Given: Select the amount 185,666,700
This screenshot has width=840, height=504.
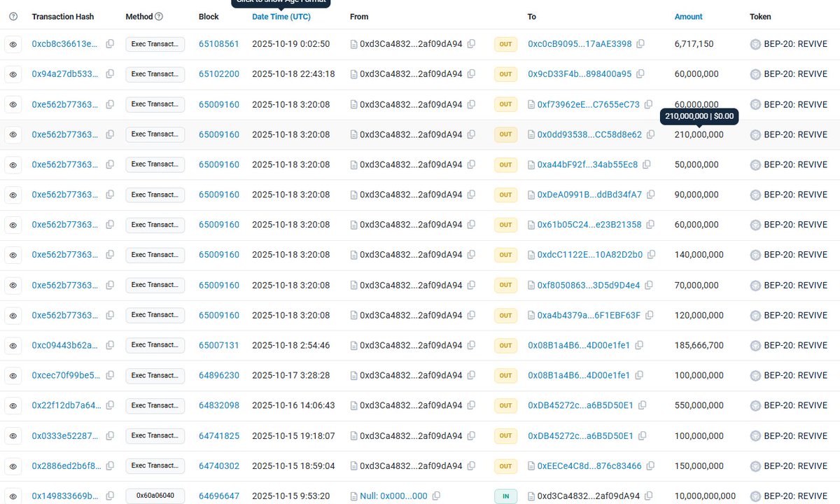Looking at the screenshot, I should click(699, 346).
